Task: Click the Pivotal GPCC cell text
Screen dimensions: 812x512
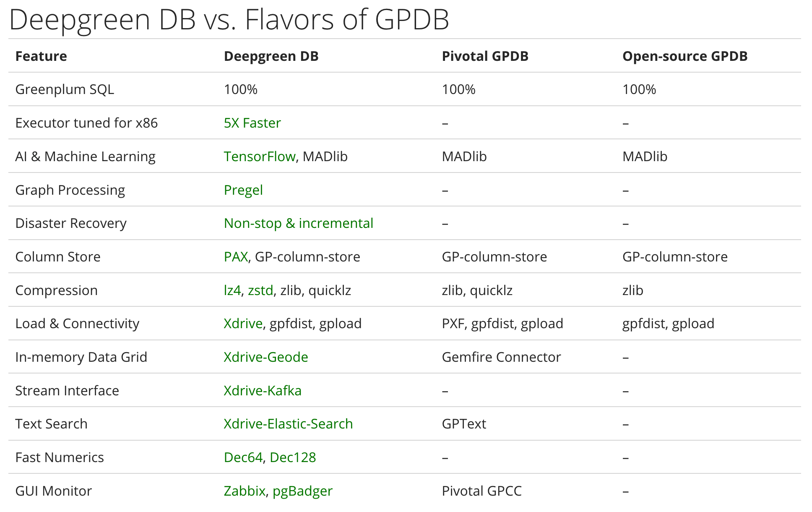Action: coord(481,491)
